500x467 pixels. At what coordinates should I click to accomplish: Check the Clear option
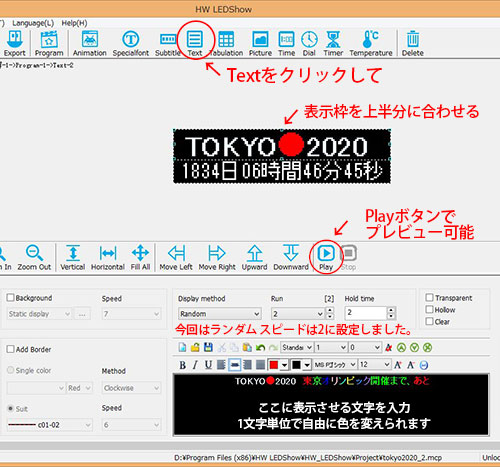pyautogui.click(x=429, y=321)
